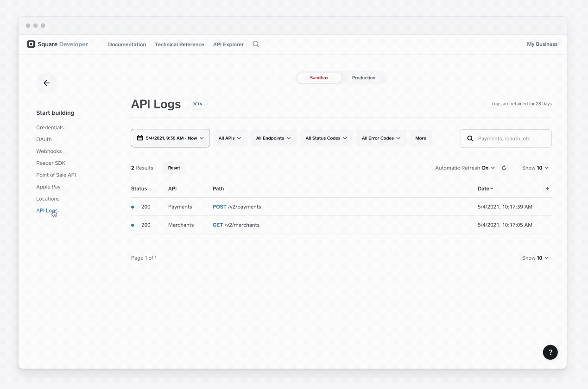Viewport: 588px width, 389px height.
Task: Select Webhooks in the sidebar
Action: tap(49, 151)
